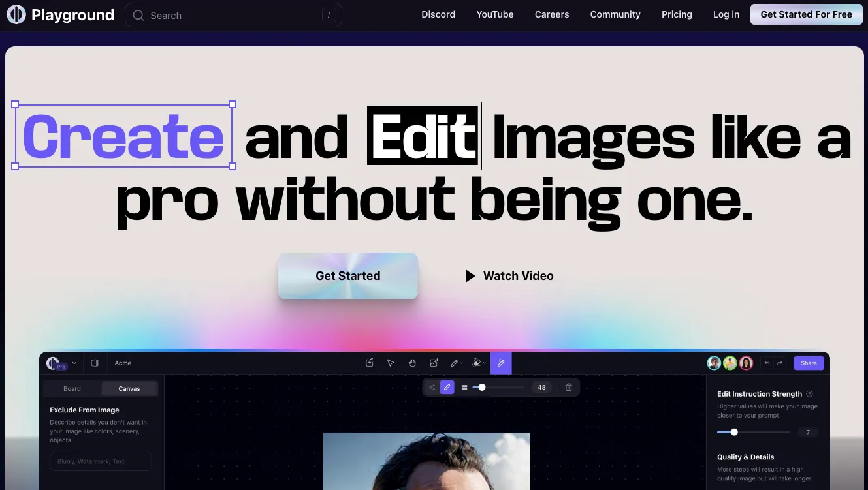
Task: Click the Eraser tool icon
Action: (477, 363)
